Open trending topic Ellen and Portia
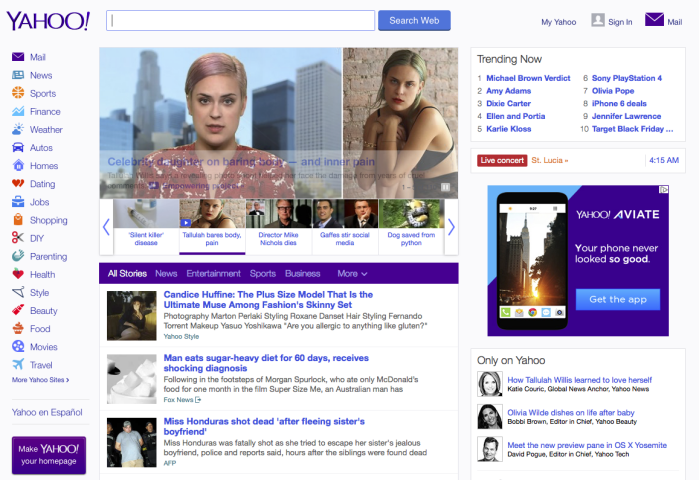The height and width of the screenshot is (480, 699). point(516,116)
